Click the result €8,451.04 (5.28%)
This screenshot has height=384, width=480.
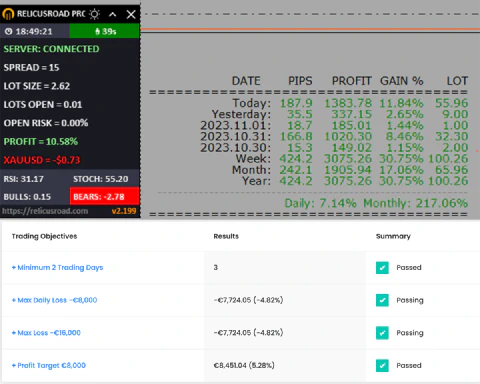(244, 365)
